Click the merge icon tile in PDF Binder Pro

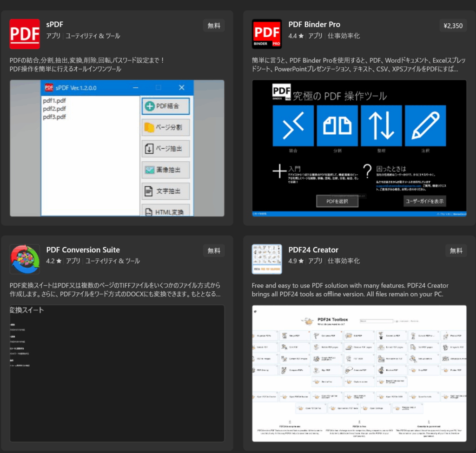coord(293,125)
